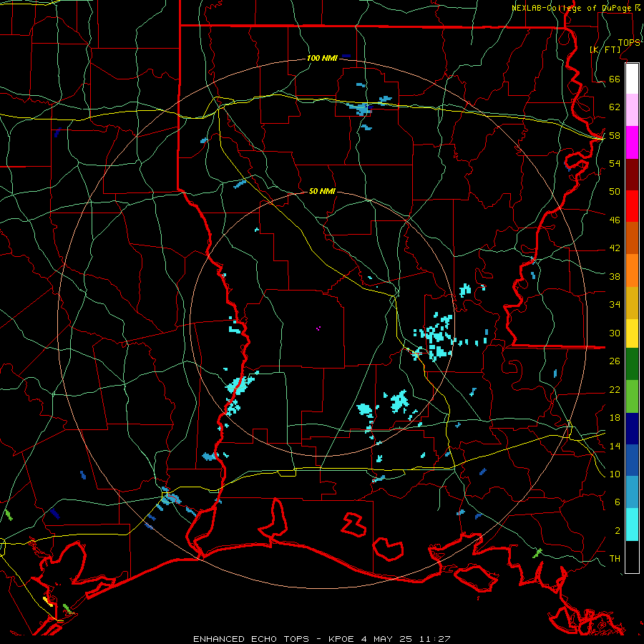Click the "14" legend value
This screenshot has width=644, height=644.
[615, 446]
